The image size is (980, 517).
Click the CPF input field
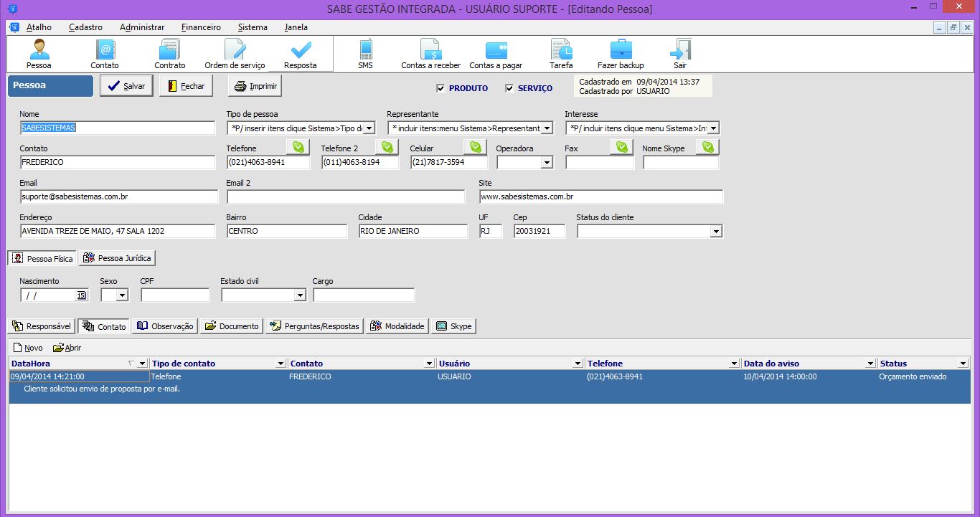click(175, 295)
